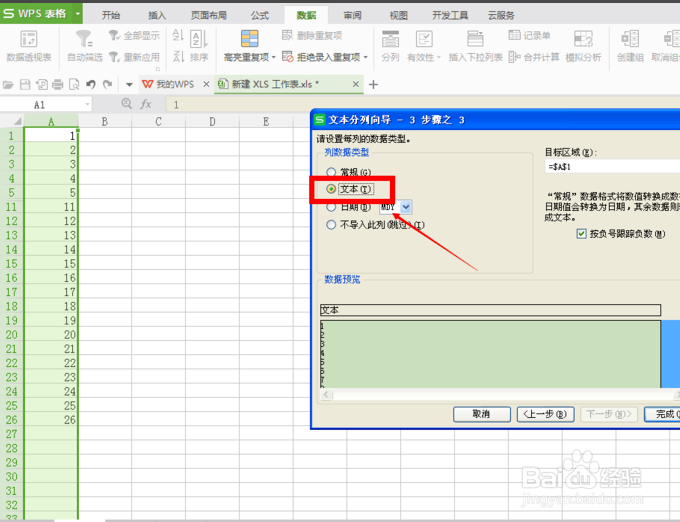Click the print preview icon
This screenshot has width=680, height=522.
[74, 85]
